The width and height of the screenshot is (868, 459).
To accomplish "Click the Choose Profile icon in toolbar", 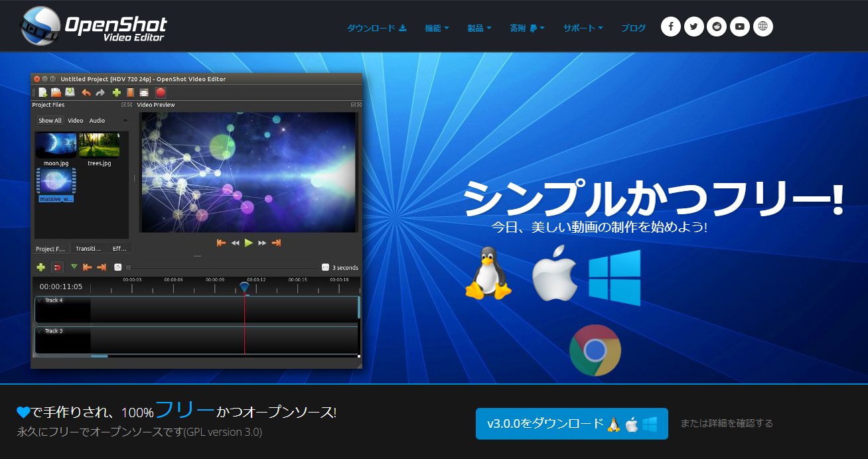I will (x=130, y=93).
